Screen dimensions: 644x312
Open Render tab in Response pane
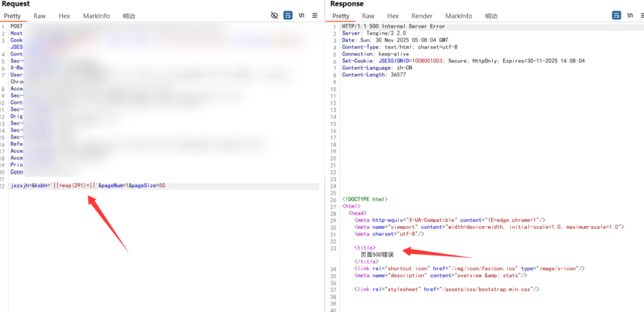(422, 16)
